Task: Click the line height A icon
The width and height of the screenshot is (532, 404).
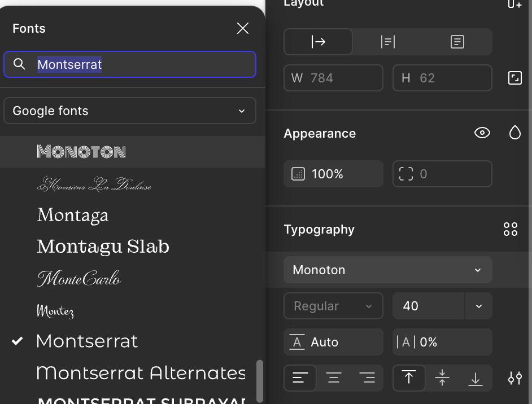Action: [x=297, y=342]
